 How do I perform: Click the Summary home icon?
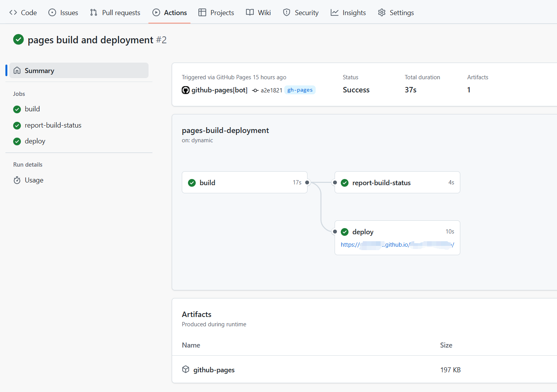(x=17, y=70)
